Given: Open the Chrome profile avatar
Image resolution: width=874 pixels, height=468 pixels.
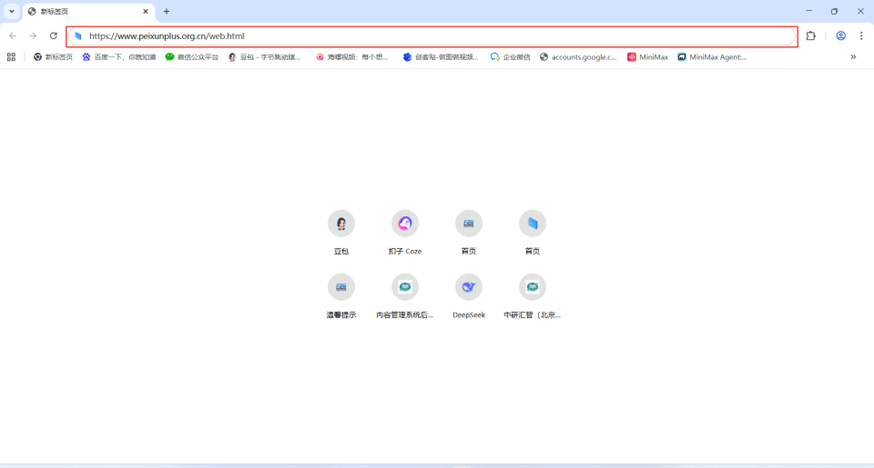Looking at the screenshot, I should [x=841, y=36].
